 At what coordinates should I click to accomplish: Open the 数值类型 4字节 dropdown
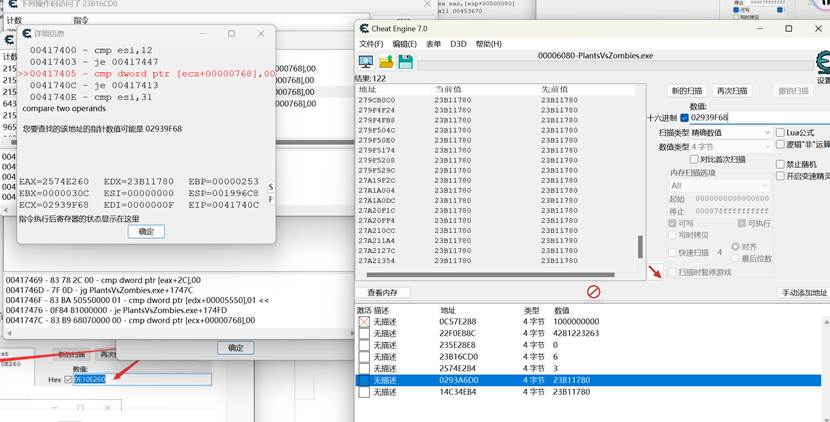[x=730, y=147]
